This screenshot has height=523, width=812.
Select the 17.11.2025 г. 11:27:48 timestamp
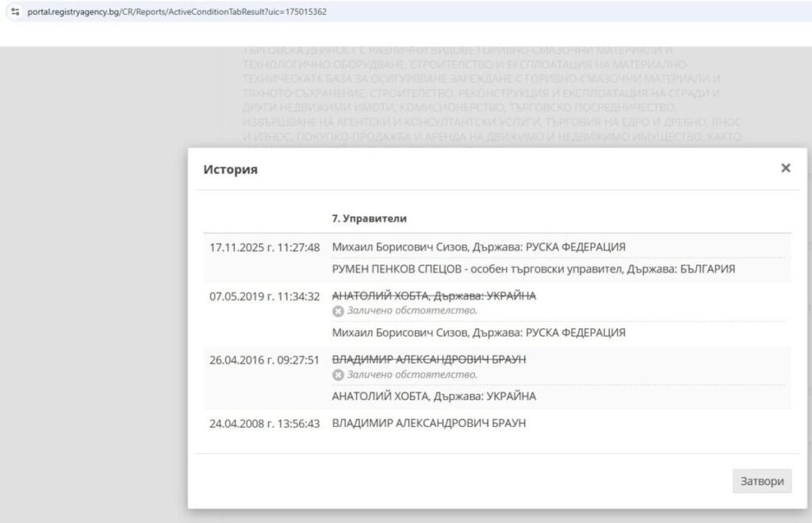click(264, 247)
